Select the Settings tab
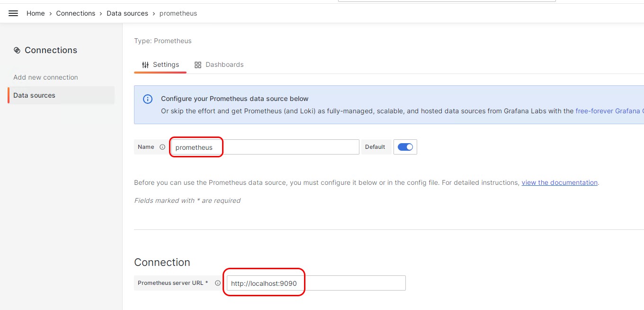Image resolution: width=644 pixels, height=310 pixels. pos(166,64)
